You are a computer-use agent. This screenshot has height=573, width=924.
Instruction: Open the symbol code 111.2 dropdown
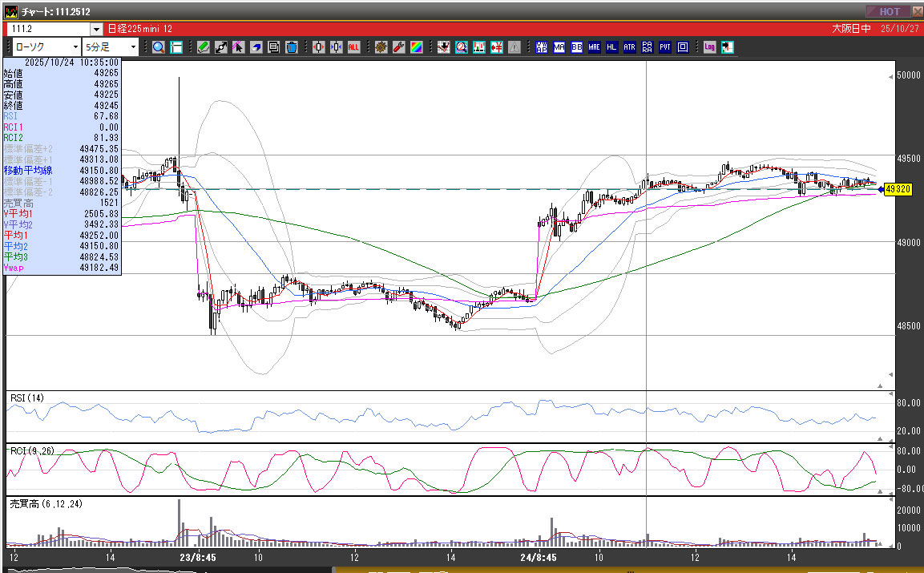point(96,29)
